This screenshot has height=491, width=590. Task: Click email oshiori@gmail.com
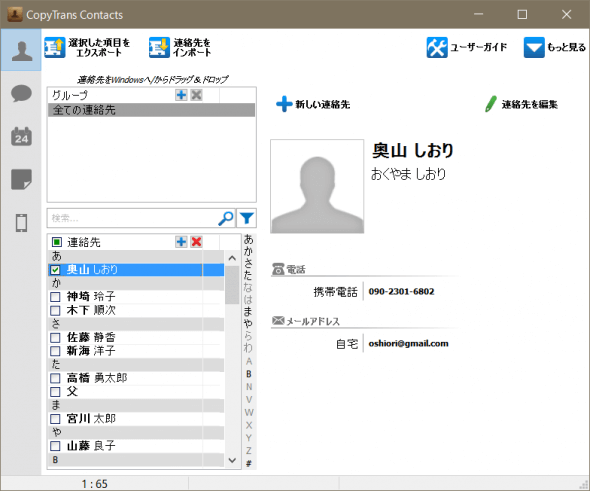(408, 344)
